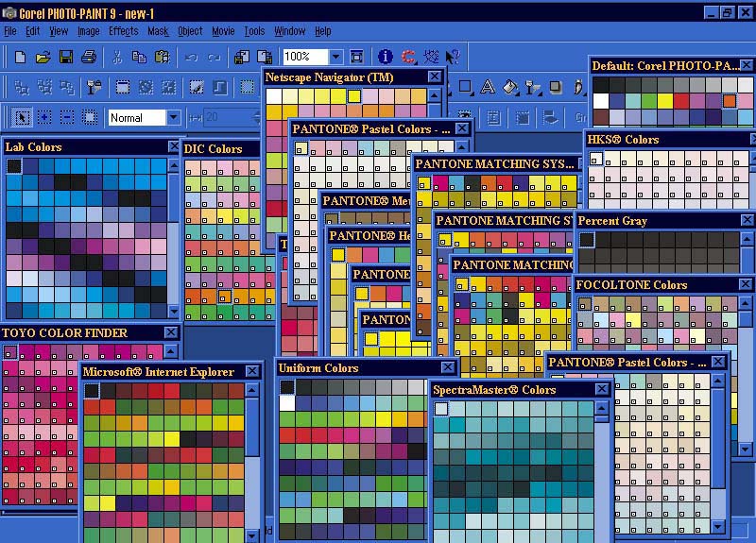This screenshot has width=756, height=543.
Task: Cut selection with the scissors icon
Action: tap(116, 57)
